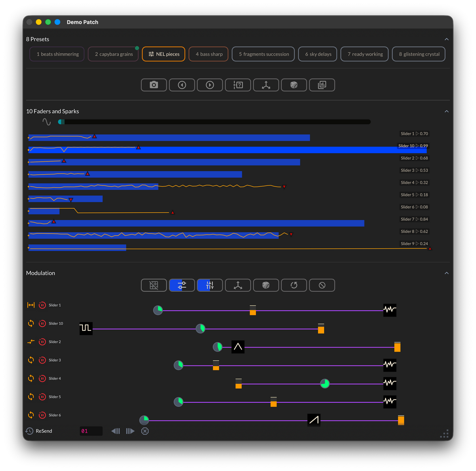Select the ramp wave box on the Slider 6 row
The height and width of the screenshot is (471, 476).
314,420
